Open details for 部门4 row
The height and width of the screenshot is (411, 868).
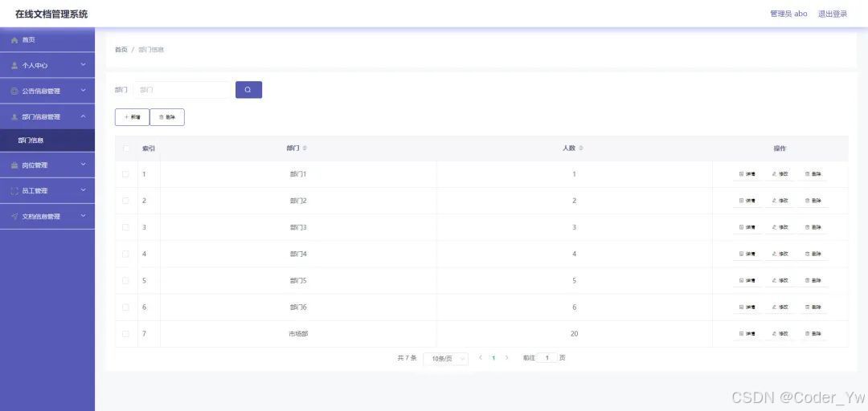pyautogui.click(x=747, y=254)
